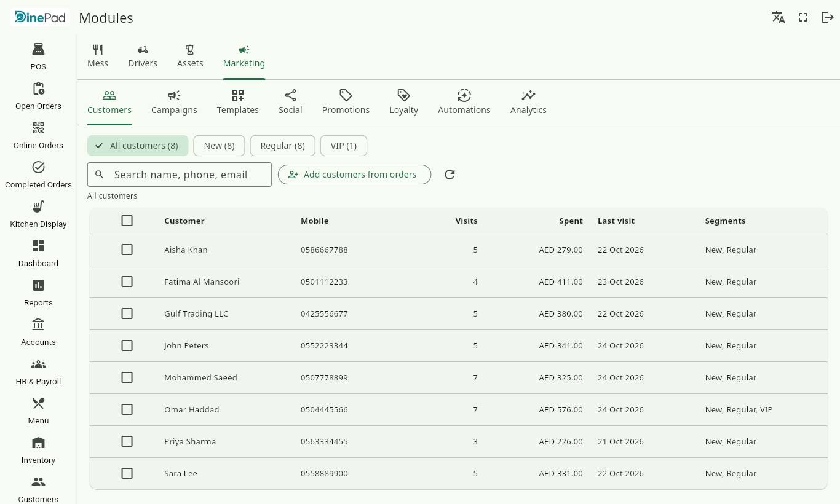Toggle fullscreen mode icon
This screenshot has width=840, height=504.
(x=803, y=17)
